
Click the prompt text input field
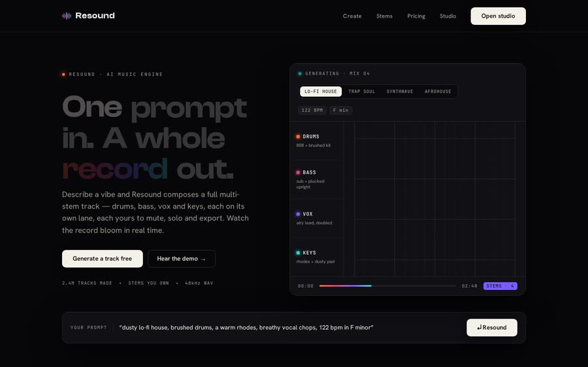pos(289,328)
